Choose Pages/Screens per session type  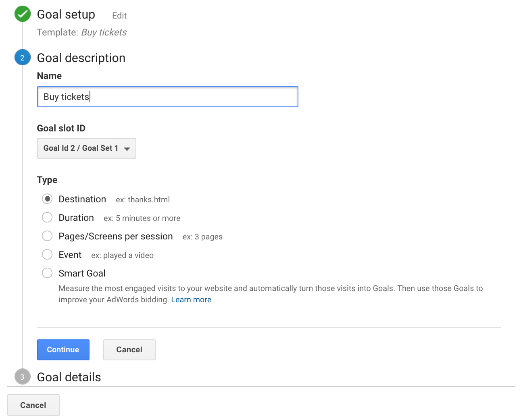click(47, 236)
